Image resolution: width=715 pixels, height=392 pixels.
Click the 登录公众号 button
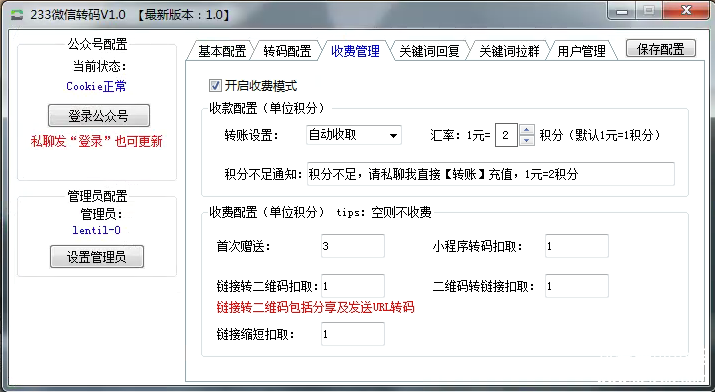[98, 116]
